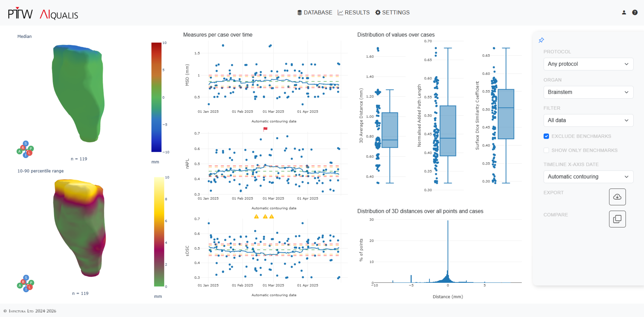This screenshot has width=644, height=317.
Task: Open the SETTINGS menu
Action: coord(392,12)
